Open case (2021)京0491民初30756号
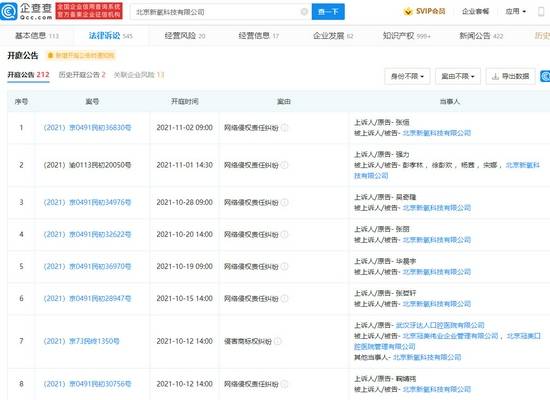This screenshot has height=400, width=550. 87,384
